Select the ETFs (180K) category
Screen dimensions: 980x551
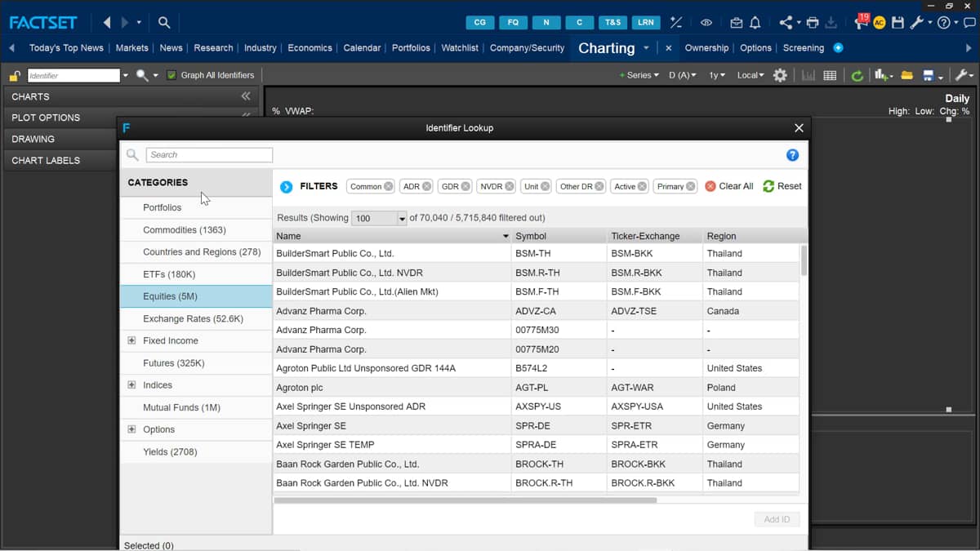click(x=196, y=274)
